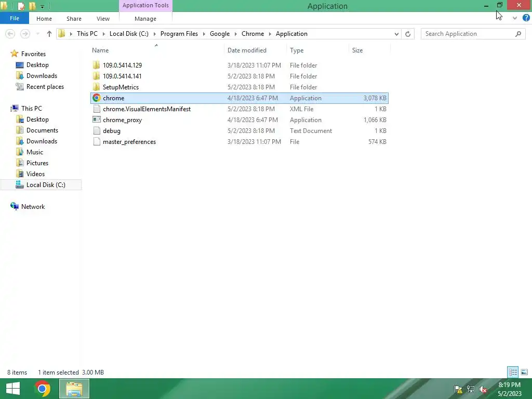Open Network in the navigation pane
The height and width of the screenshot is (399, 532).
tap(33, 207)
